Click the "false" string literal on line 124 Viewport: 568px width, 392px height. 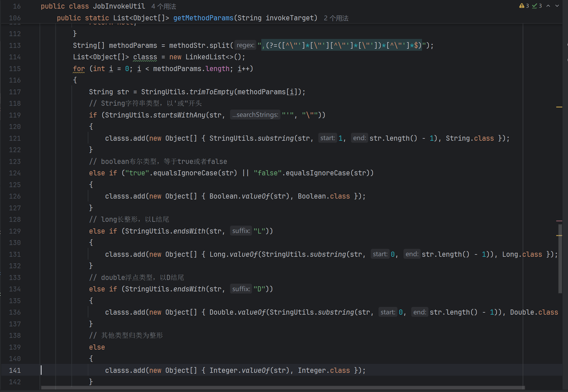coord(267,173)
